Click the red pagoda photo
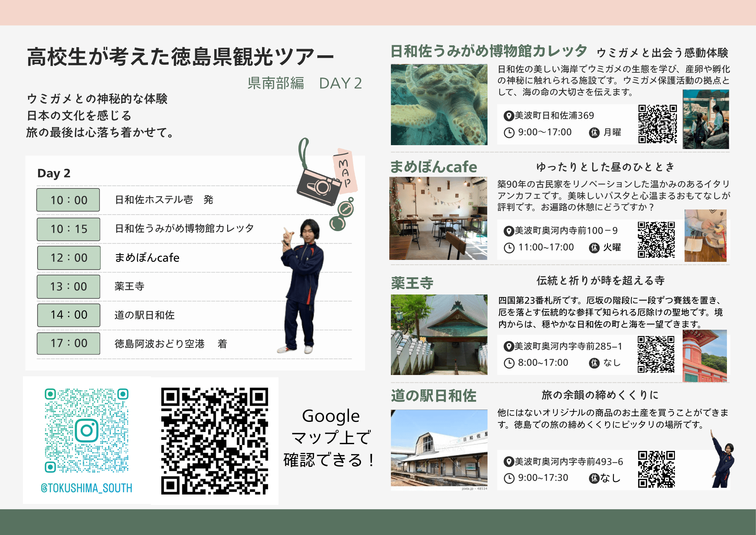The height and width of the screenshot is (535, 756). [705, 356]
